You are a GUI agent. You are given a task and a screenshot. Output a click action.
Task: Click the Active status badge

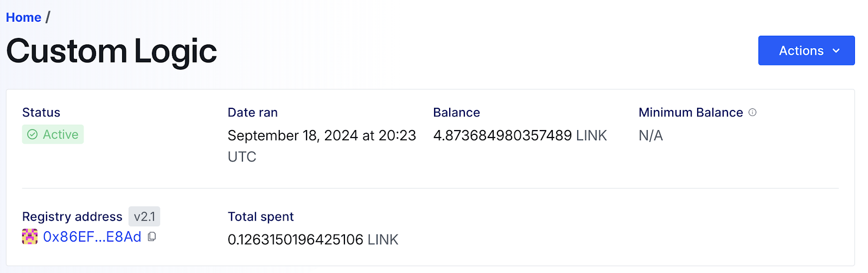point(53,134)
